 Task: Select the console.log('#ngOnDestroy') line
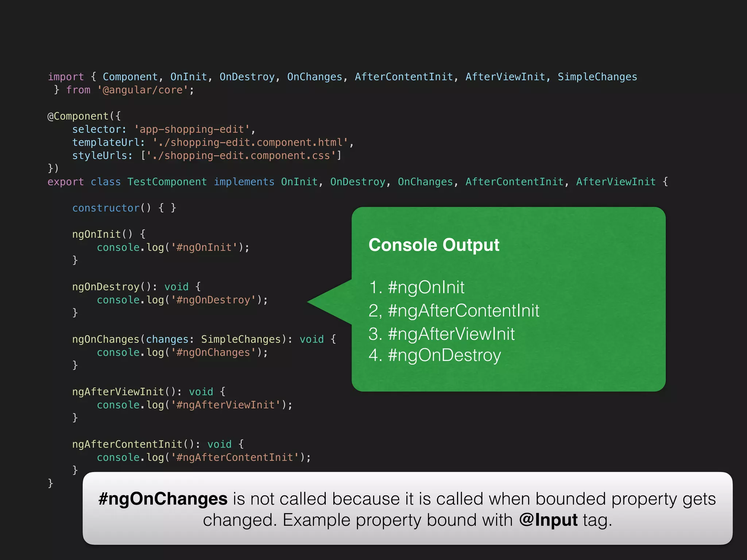click(182, 300)
